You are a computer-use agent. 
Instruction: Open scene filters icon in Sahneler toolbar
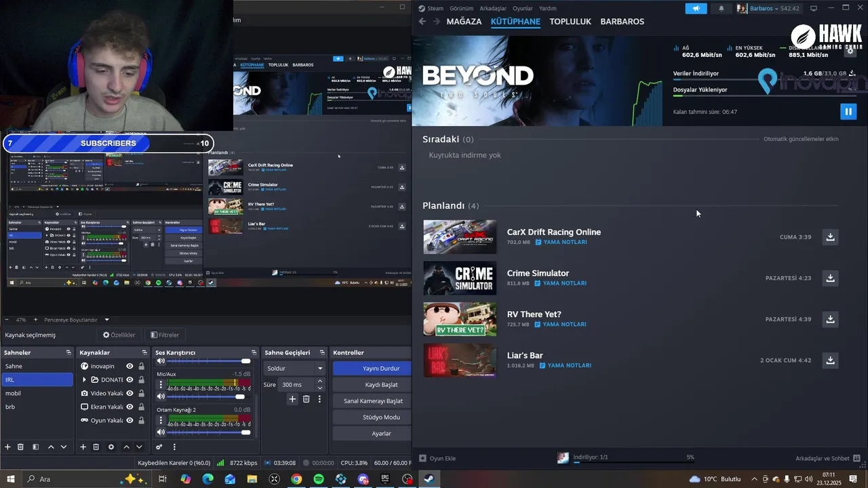tap(35, 447)
